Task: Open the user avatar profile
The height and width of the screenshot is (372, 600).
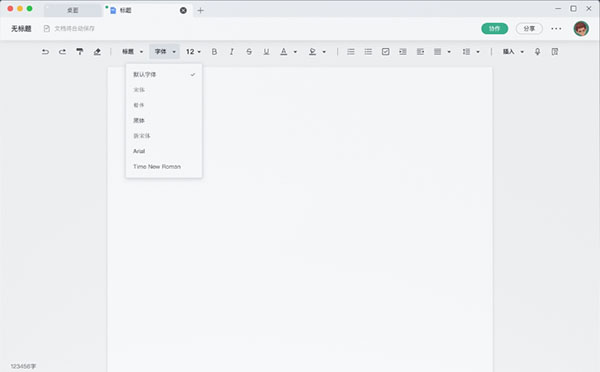Action: (x=581, y=29)
